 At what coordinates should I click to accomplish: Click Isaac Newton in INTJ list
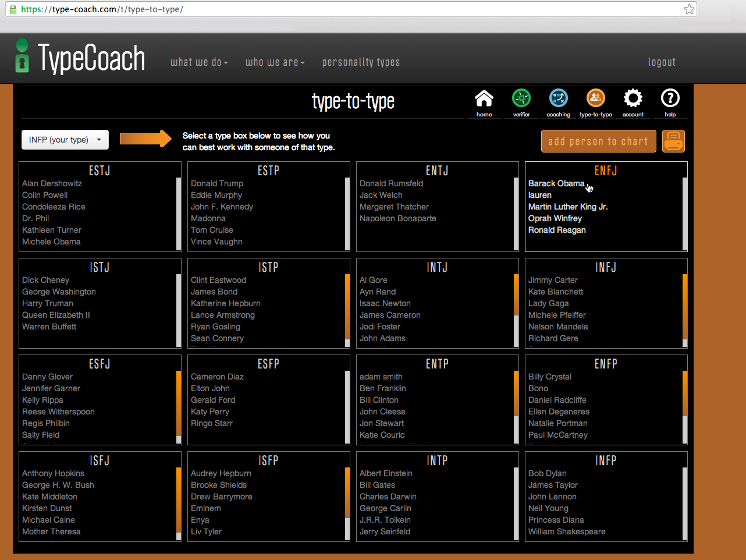(385, 303)
